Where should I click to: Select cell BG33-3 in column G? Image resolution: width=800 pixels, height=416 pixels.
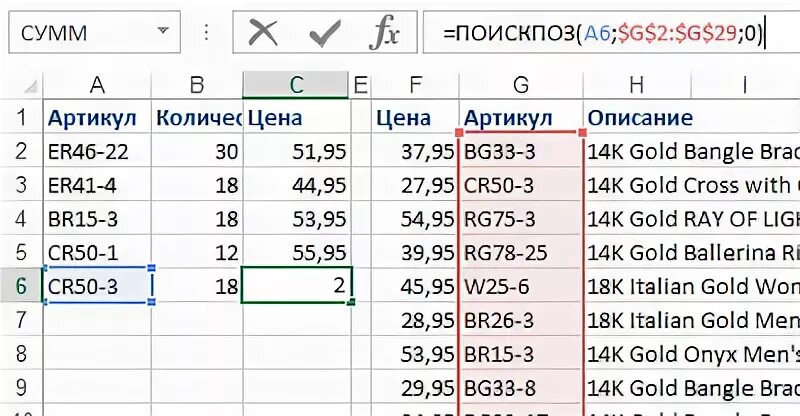pyautogui.click(x=521, y=151)
